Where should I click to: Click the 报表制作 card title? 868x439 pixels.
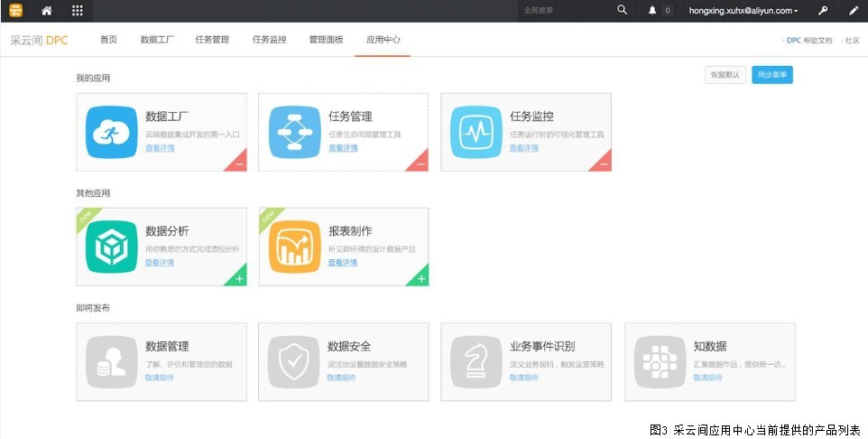click(x=350, y=231)
